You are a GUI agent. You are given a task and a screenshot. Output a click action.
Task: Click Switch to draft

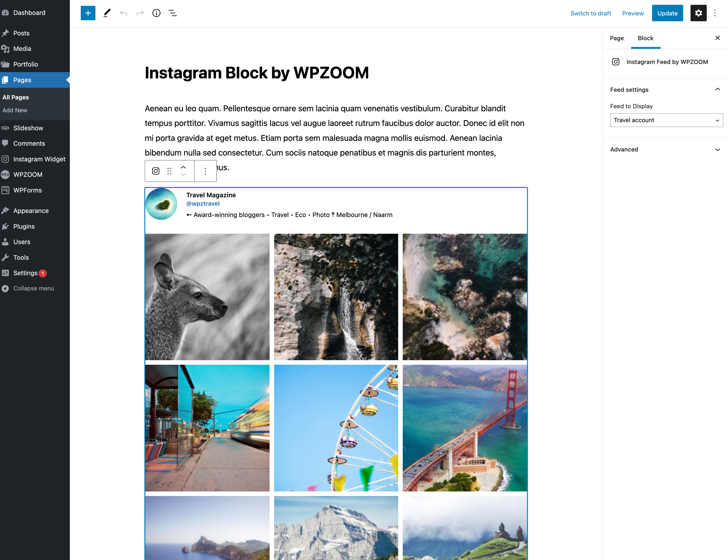tap(591, 13)
